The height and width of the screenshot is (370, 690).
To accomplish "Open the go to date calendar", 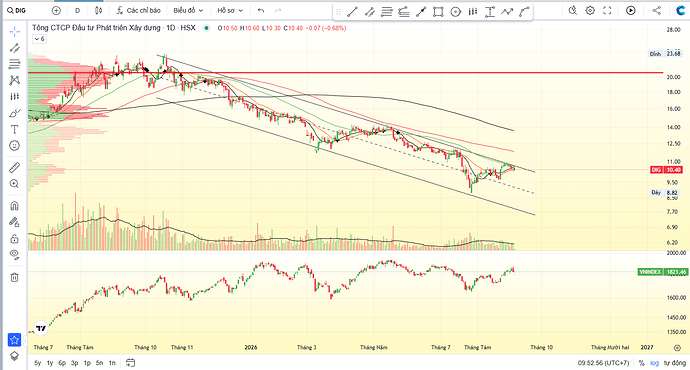I will (130, 363).
